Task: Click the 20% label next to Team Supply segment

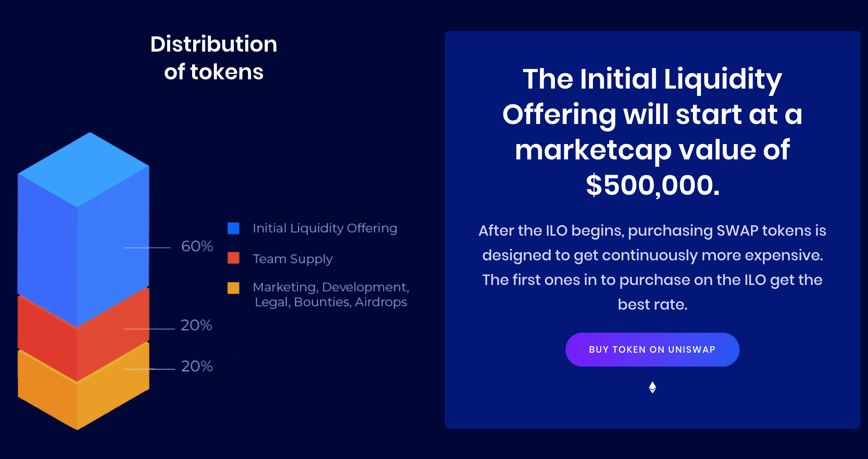Action: (197, 326)
